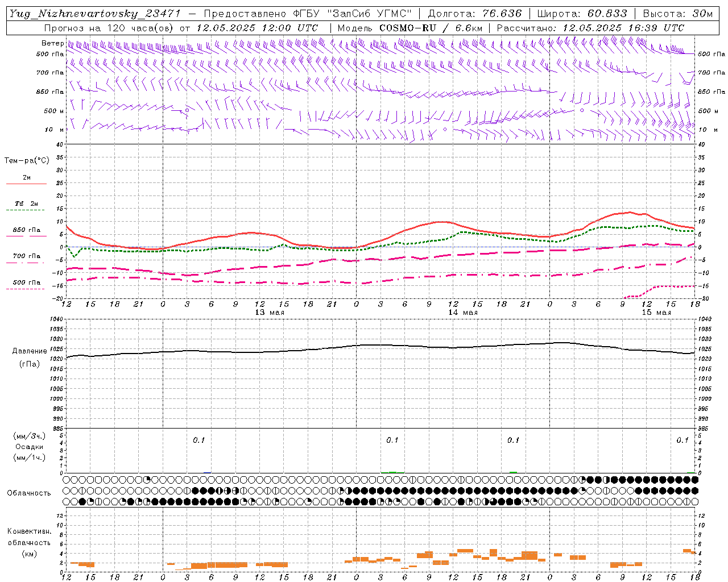Viewport: 728px width, 582px height.
Task: Click '700 гПа' in the temperature legend
Action: click(x=27, y=256)
